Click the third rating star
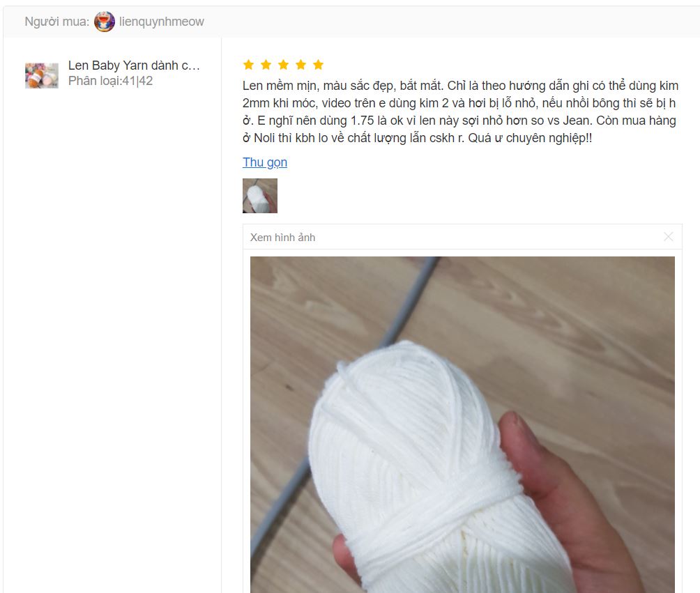The height and width of the screenshot is (593, 700). point(283,65)
